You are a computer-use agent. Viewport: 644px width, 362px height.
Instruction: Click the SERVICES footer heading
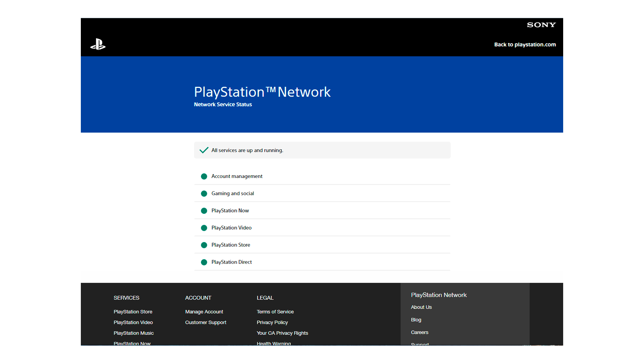tap(126, 298)
